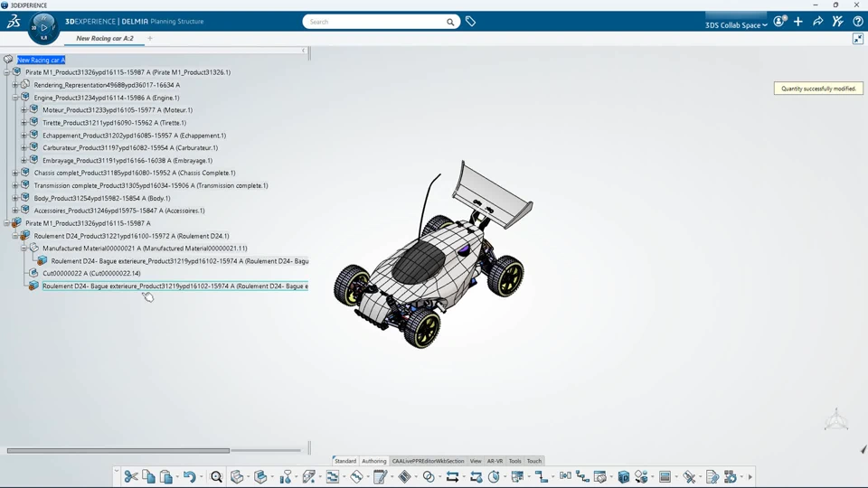The image size is (868, 488).
Task: Click the blue 3D cube icon in toolbar
Action: (x=623, y=476)
